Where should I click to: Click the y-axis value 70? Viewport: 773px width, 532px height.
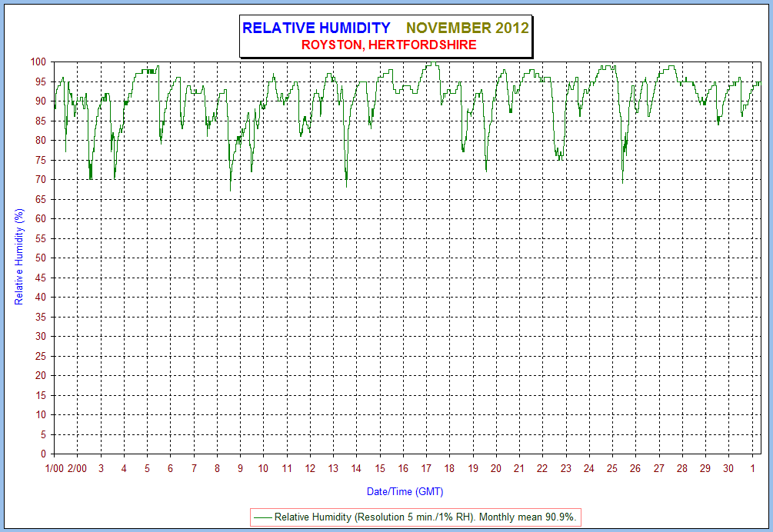click(41, 180)
